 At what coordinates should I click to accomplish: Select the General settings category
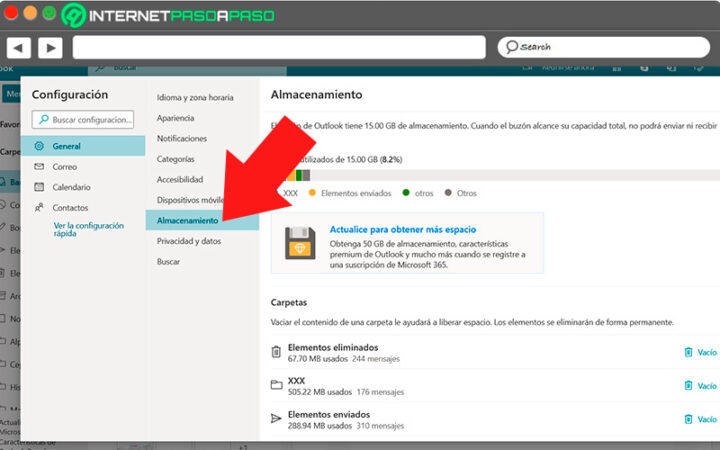pos(83,146)
